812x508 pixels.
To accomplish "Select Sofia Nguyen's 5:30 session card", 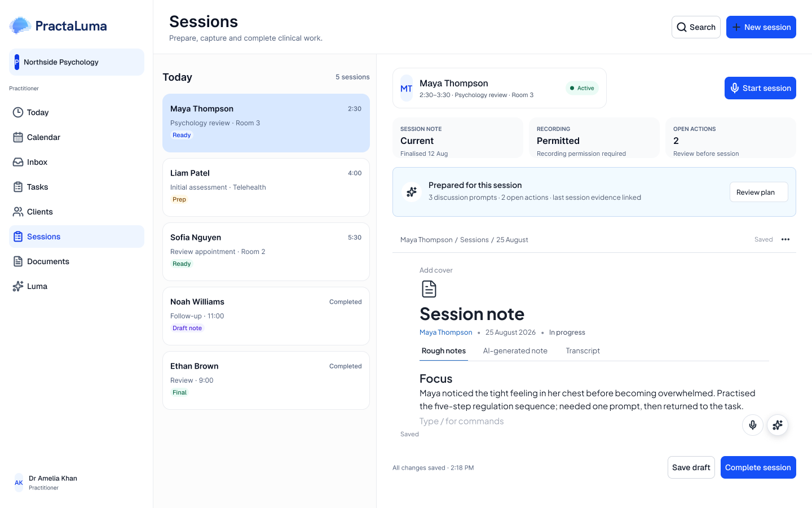I will [266, 252].
